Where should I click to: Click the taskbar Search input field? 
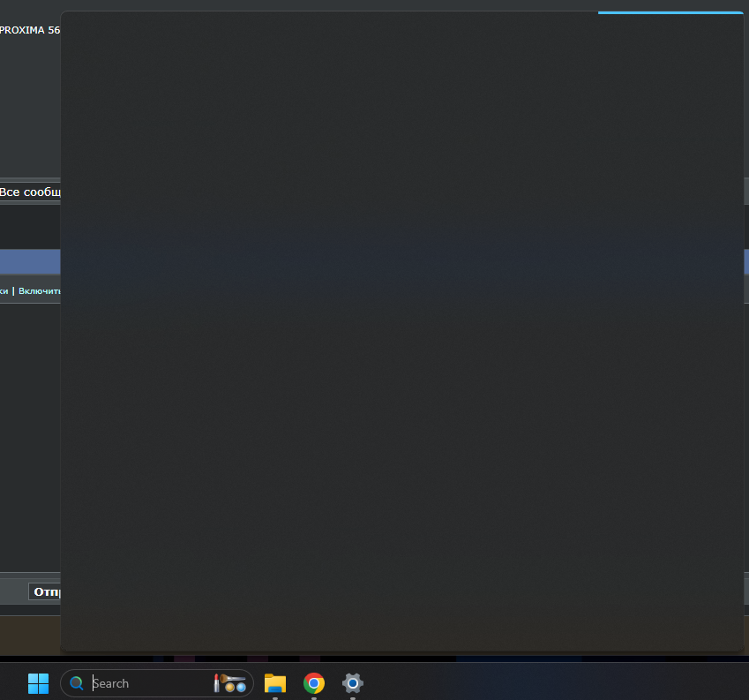pos(157,683)
